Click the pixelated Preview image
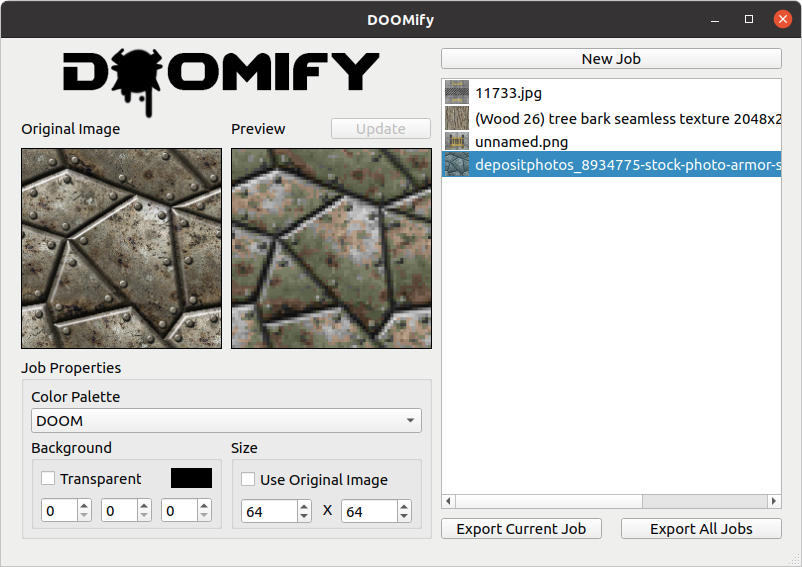The width and height of the screenshot is (802, 567). [331, 248]
